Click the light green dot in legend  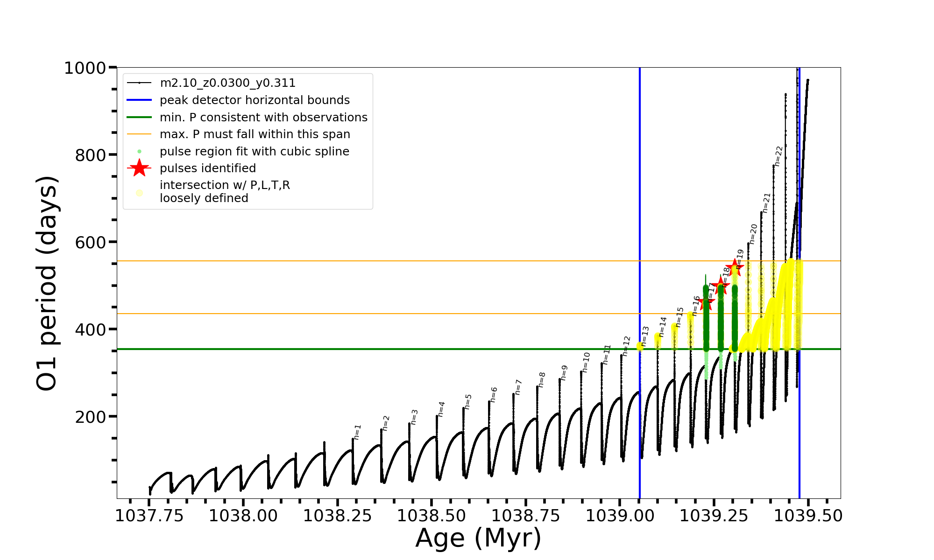139,152
